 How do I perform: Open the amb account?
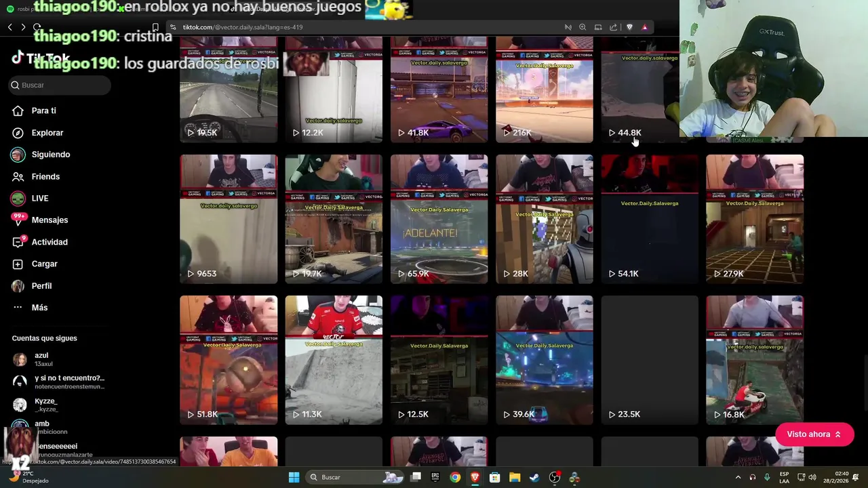coord(58,427)
